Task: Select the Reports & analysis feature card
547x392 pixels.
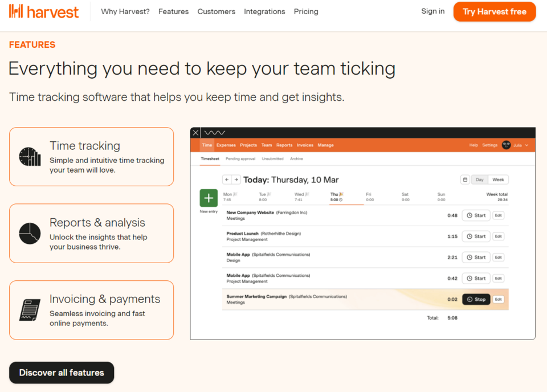Action: [x=91, y=233]
